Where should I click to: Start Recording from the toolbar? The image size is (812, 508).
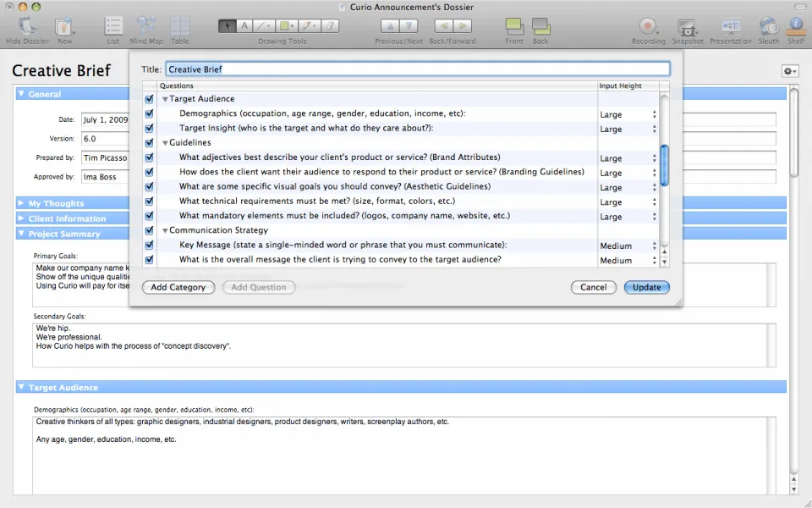648,27
